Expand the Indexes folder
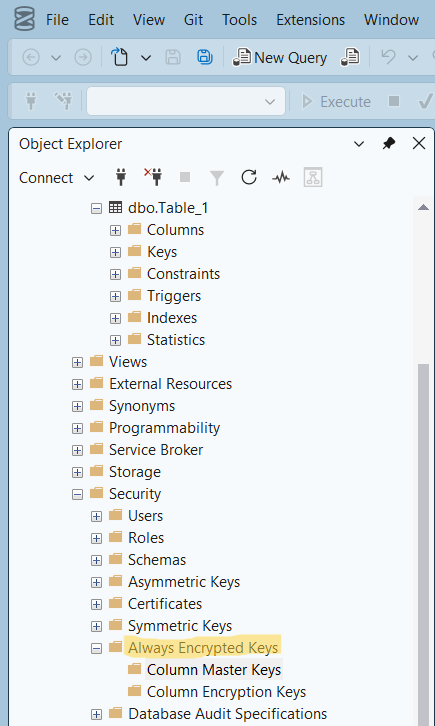435x726 pixels. tap(115, 319)
